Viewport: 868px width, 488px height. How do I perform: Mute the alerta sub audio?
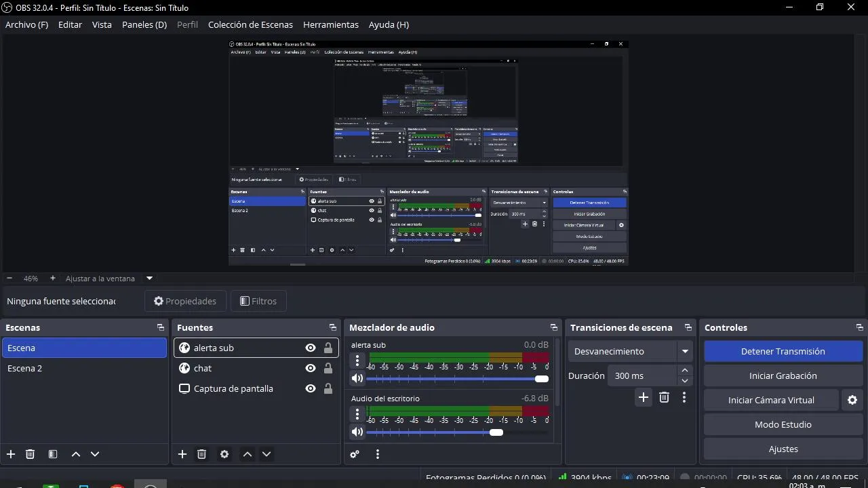click(357, 378)
